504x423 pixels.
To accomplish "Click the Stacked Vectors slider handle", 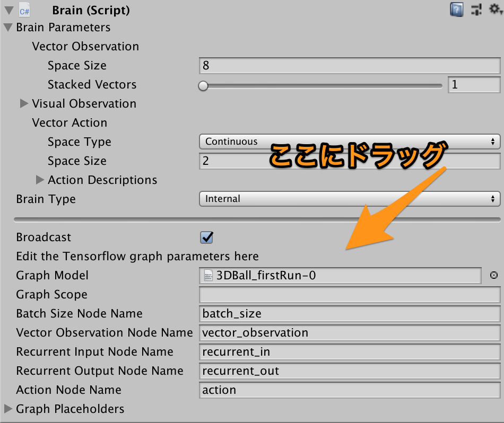I will pyautogui.click(x=203, y=85).
